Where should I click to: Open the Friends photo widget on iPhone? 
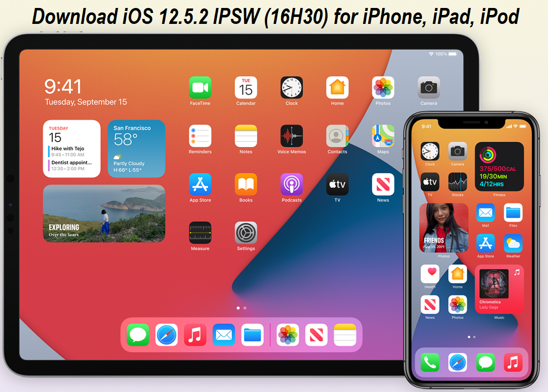click(x=444, y=228)
